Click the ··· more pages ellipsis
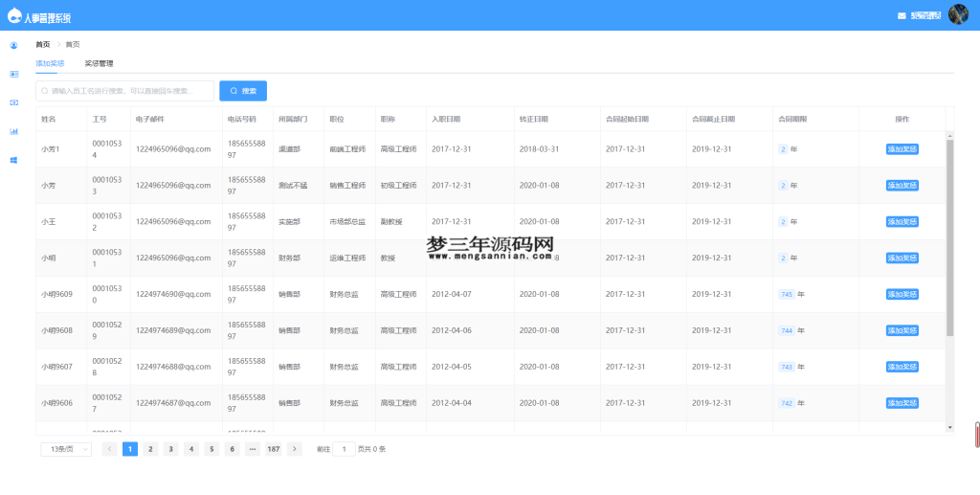The height and width of the screenshot is (495, 980). 253,449
